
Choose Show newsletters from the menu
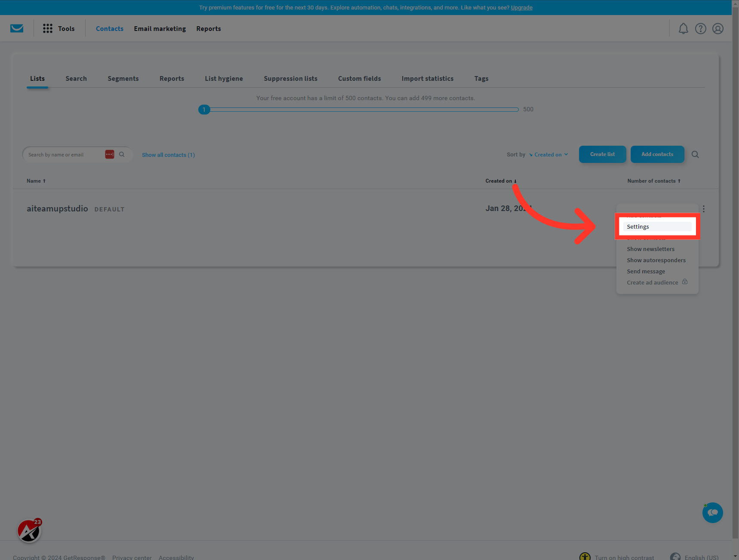pos(650,249)
